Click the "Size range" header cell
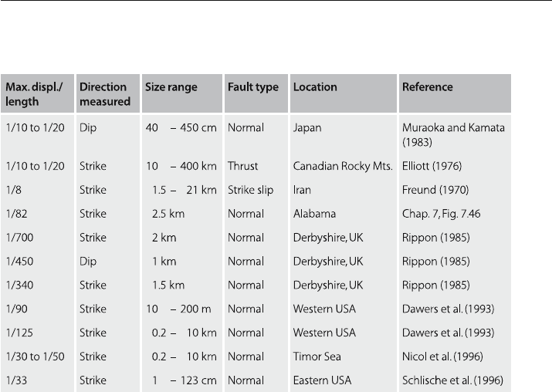Image resolution: width=552 pixels, height=392 pixels. [182, 93]
